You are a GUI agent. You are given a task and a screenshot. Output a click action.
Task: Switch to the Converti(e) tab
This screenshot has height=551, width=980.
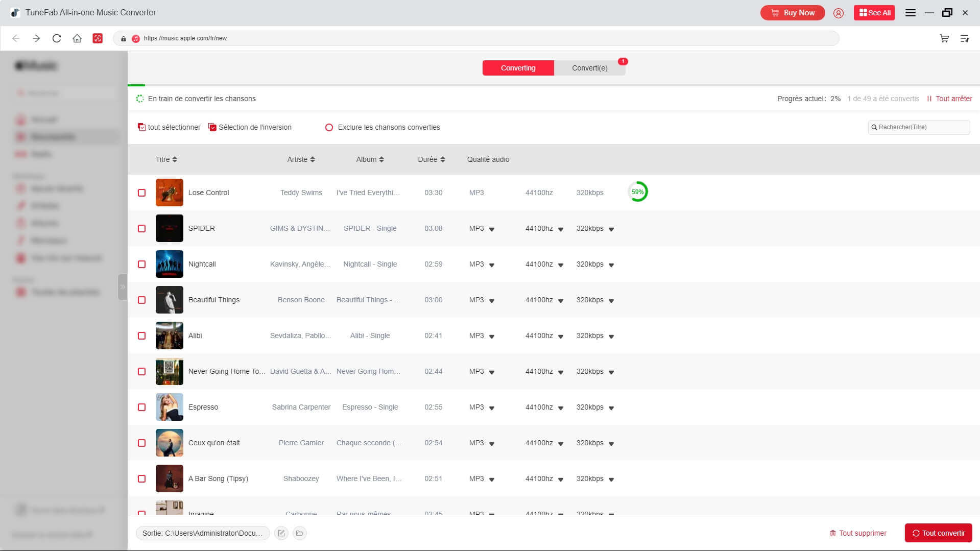click(589, 68)
